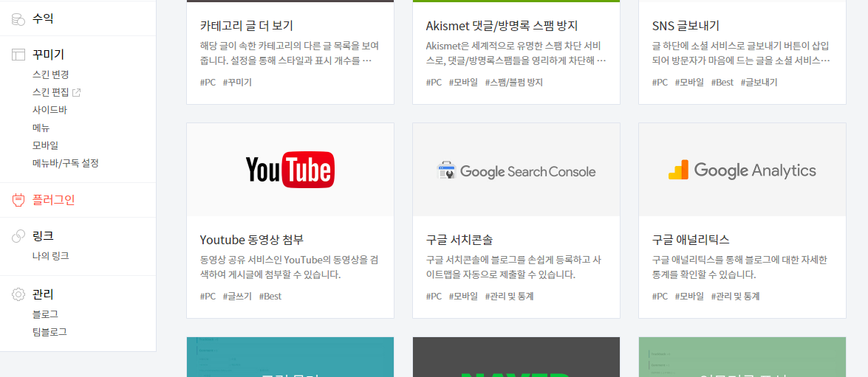Click the gear icon beside 관리
This screenshot has height=377, width=868.
tap(18, 294)
